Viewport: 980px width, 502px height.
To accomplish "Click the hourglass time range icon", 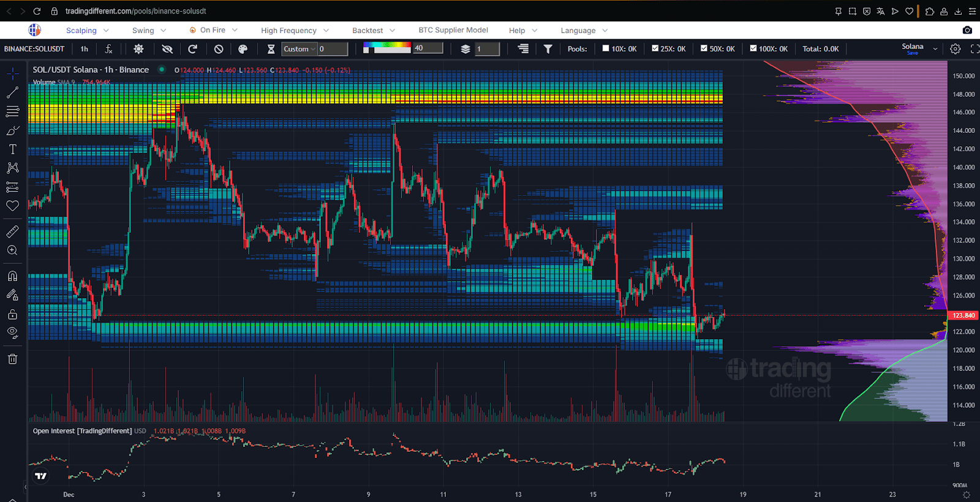I will [x=271, y=49].
